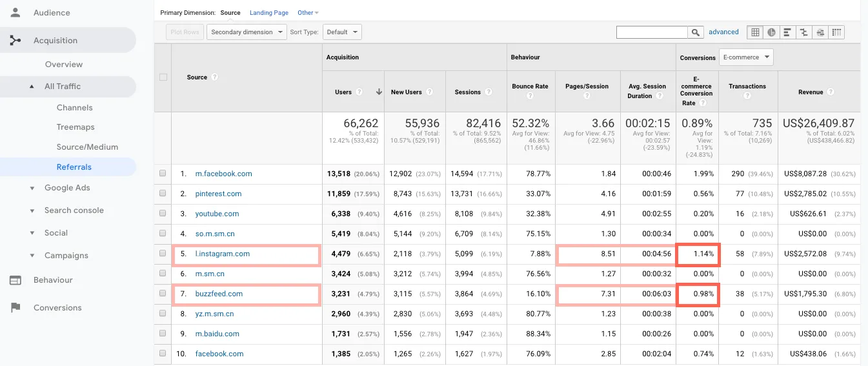Open the Other primary dimension dropdown
The height and width of the screenshot is (366, 868).
point(308,13)
